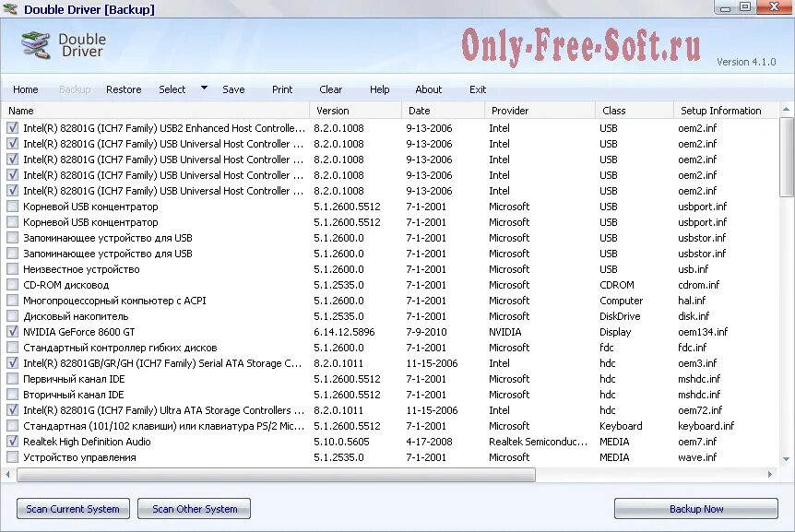The image size is (795, 532).
Task: Click the vertical scrollbar down arrow
Action: [x=787, y=459]
